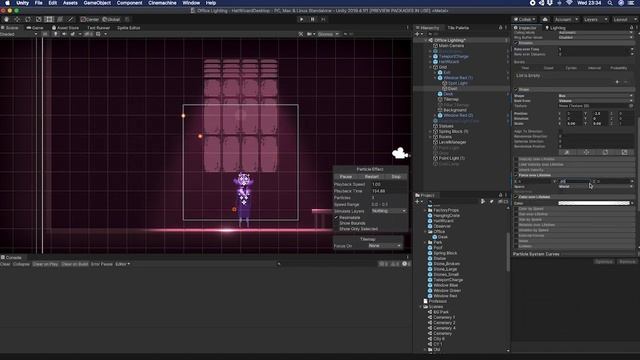The width and height of the screenshot is (640, 360).
Task: Select the Rect tool in toolbar
Action: point(49,19)
